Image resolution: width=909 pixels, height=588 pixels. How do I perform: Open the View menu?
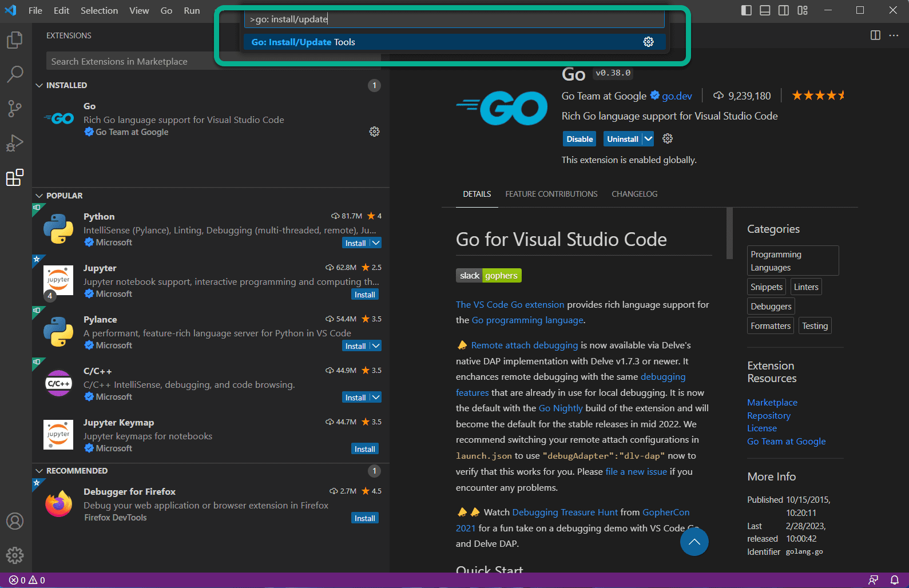(x=139, y=10)
